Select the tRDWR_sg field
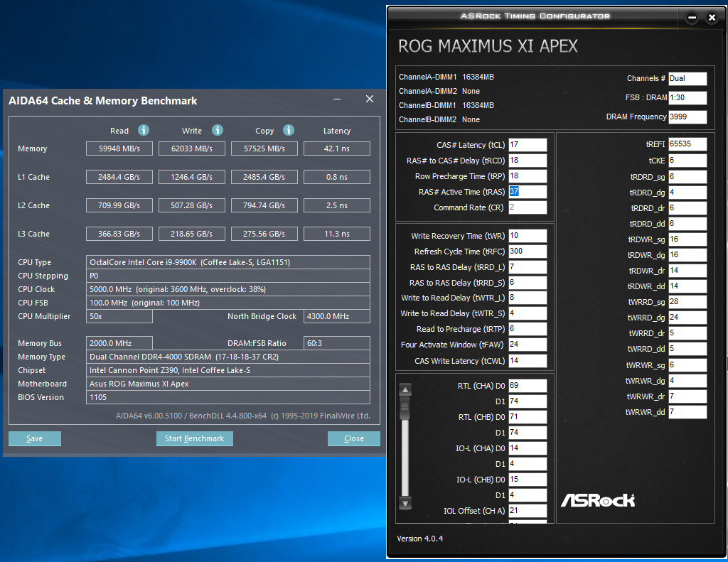The width and height of the screenshot is (728, 562). 687,239
